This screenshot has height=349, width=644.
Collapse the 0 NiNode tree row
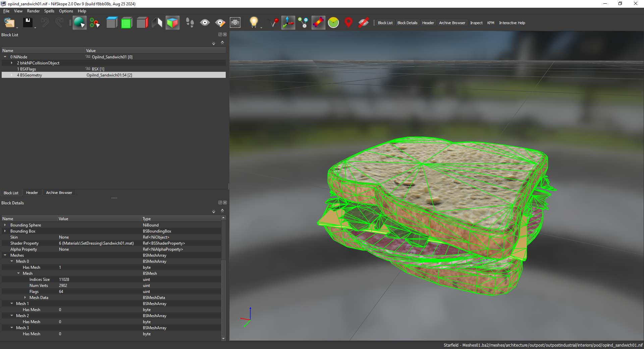[x=5, y=57]
